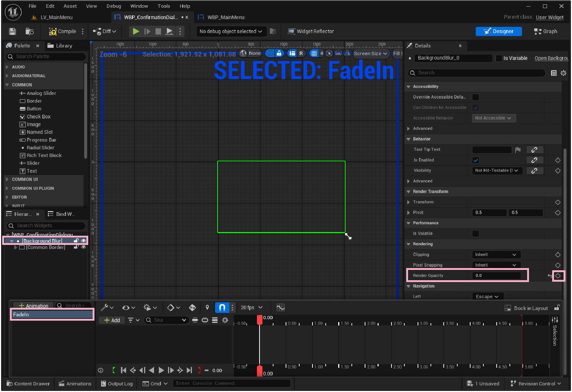Bind the Tool Tip Text property
The height and width of the screenshot is (392, 572).
535,150
